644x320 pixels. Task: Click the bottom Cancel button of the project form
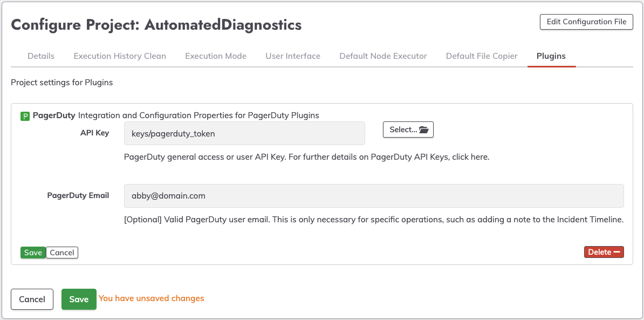32,299
